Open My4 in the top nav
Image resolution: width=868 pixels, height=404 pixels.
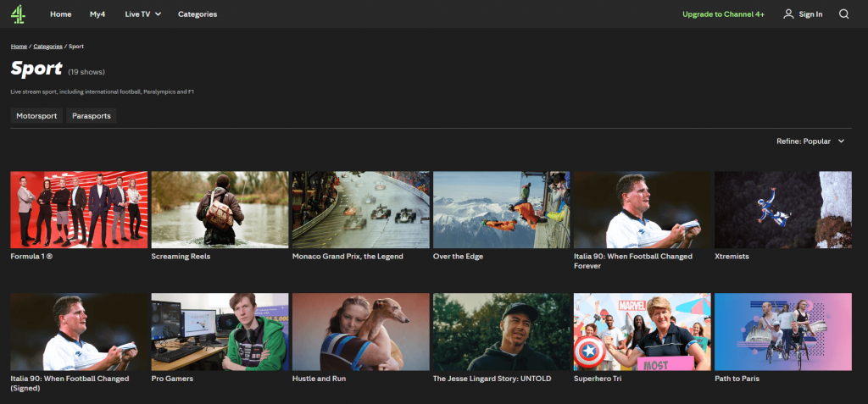click(97, 14)
